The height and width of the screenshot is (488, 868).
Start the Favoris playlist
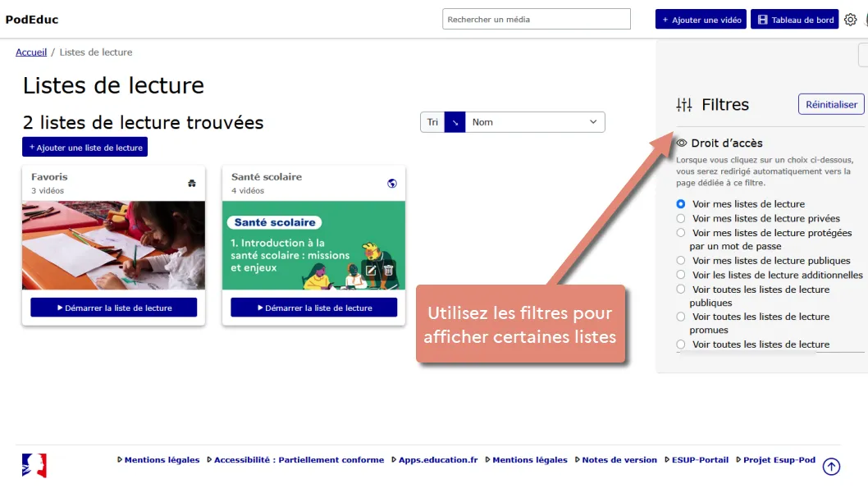(113, 308)
